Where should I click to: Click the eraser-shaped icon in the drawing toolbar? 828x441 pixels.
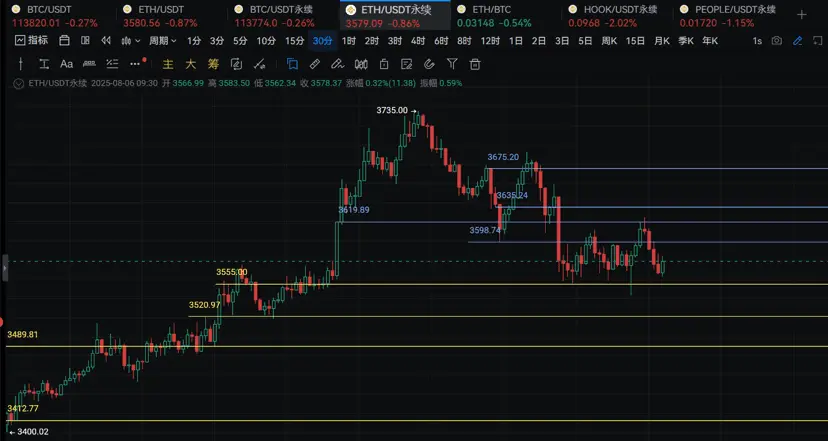(315, 64)
